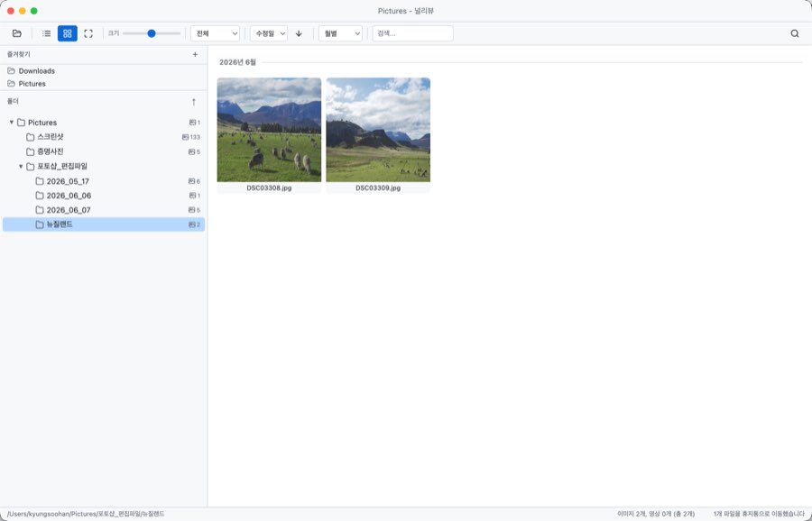This screenshot has height=521, width=812.
Task: Add a favorite with the plus button
Action: (195, 54)
